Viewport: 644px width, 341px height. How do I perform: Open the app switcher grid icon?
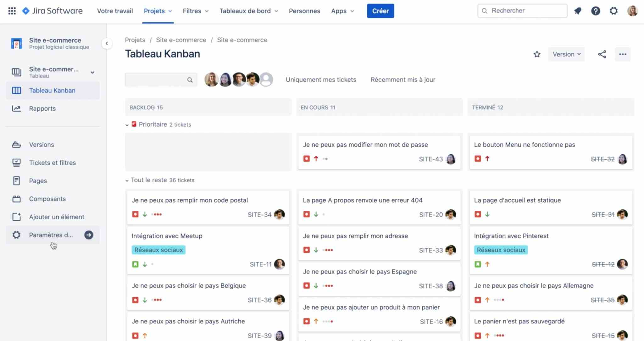coord(12,11)
